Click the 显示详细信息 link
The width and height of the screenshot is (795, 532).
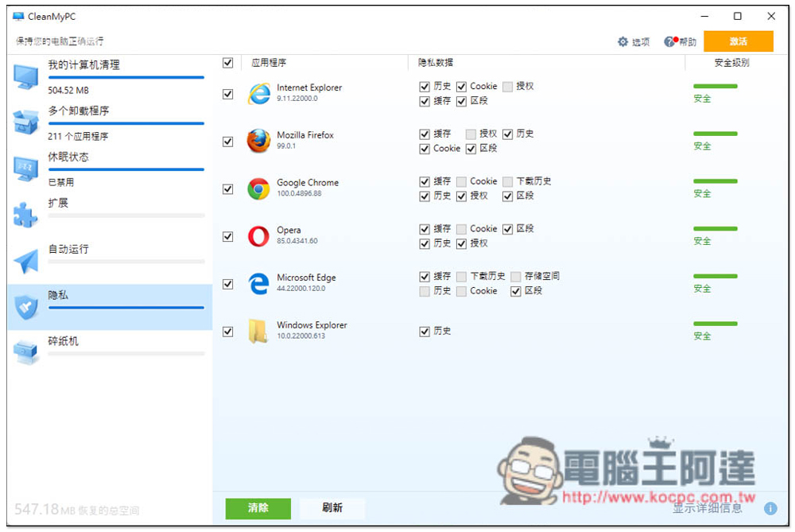(708, 508)
